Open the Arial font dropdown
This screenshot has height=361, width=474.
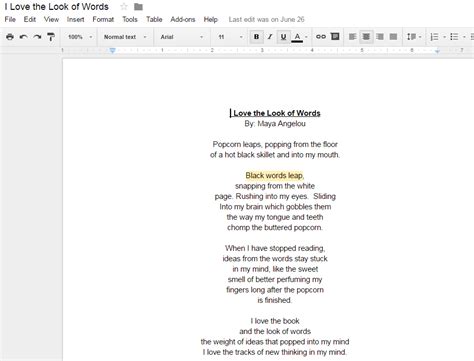point(182,37)
